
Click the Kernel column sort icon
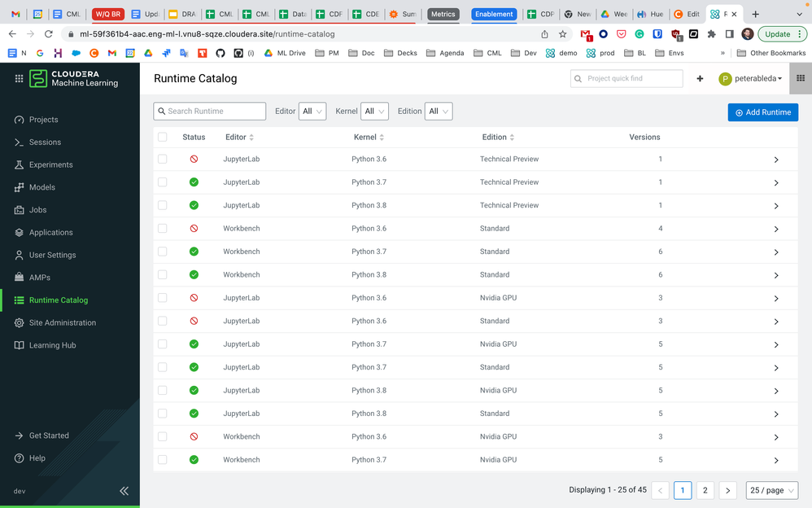pyautogui.click(x=382, y=138)
